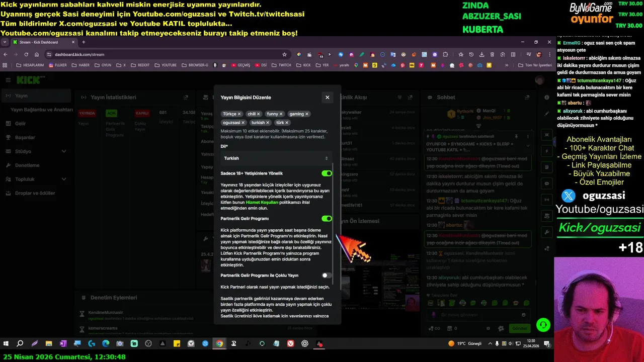
Task: Bookmark this page with the star icon
Action: click(x=284, y=54)
